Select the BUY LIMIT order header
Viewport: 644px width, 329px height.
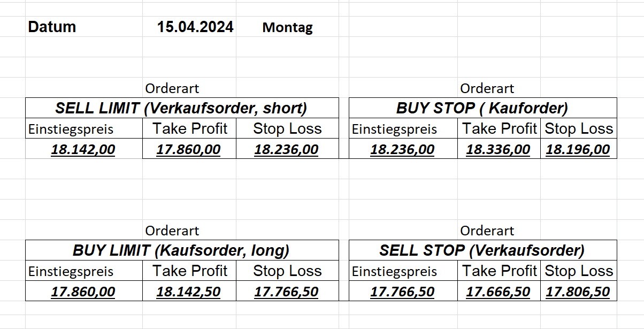tap(181, 250)
